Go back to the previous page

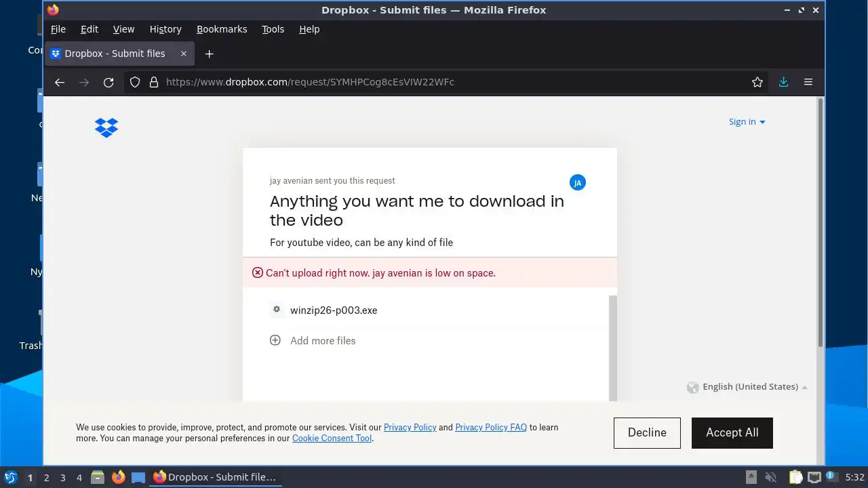60,82
